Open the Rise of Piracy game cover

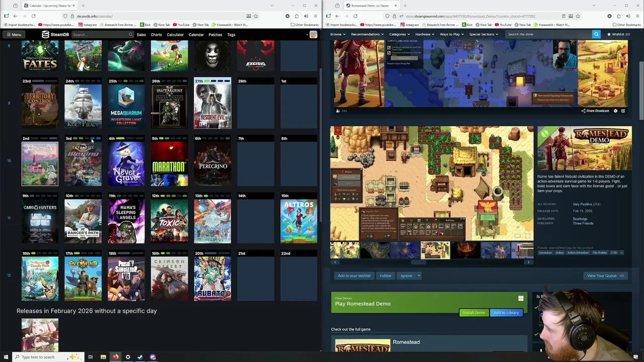pos(83,107)
